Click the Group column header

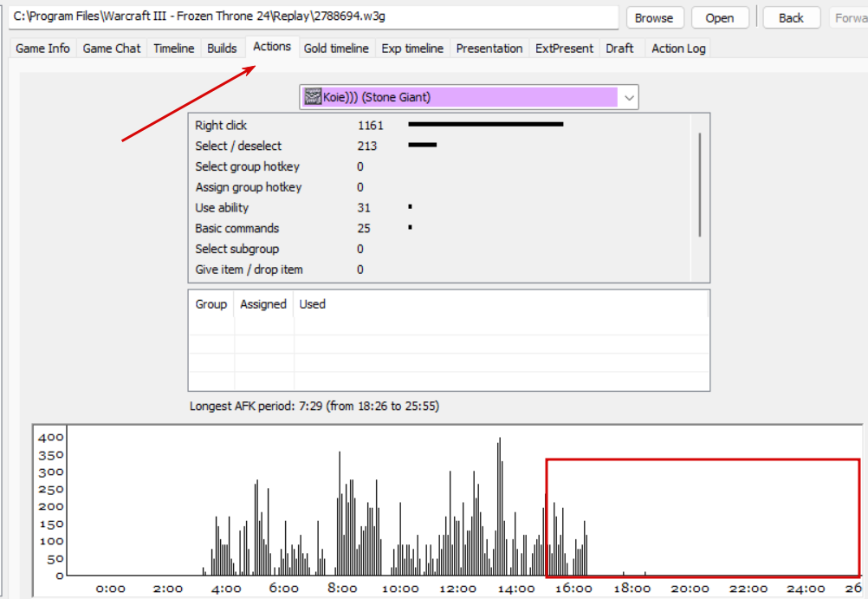[211, 304]
